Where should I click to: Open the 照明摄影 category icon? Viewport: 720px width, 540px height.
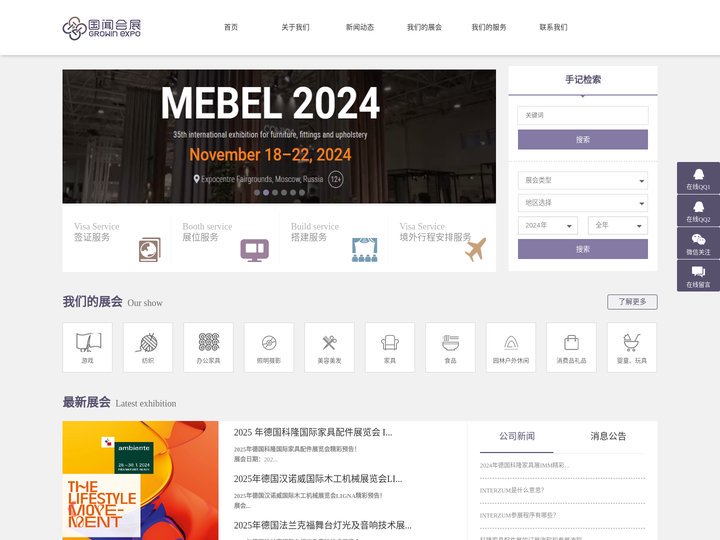tap(269, 347)
